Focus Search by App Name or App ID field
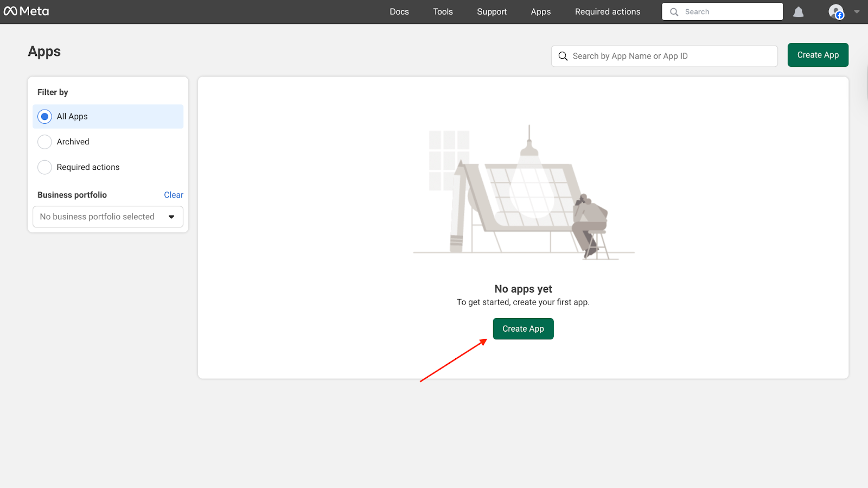868x488 pixels. coord(665,56)
